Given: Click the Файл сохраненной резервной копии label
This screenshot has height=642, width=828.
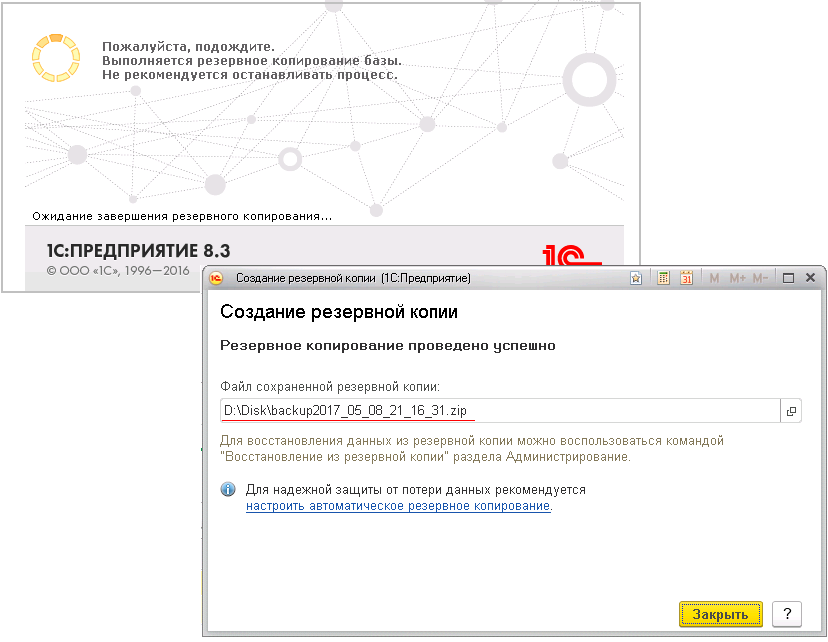Looking at the screenshot, I should point(330,387).
